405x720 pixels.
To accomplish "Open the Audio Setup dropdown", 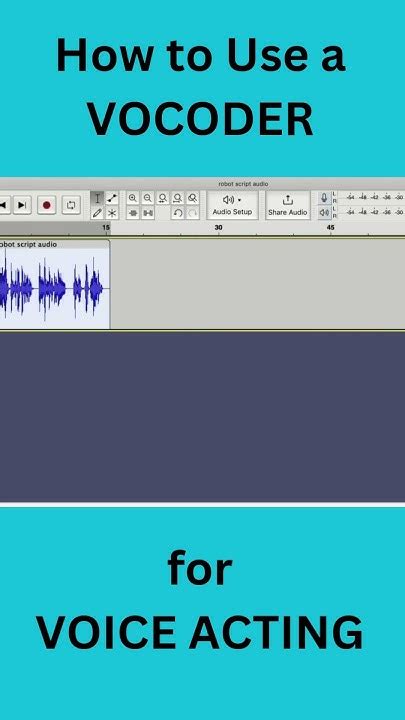I will click(x=232, y=205).
